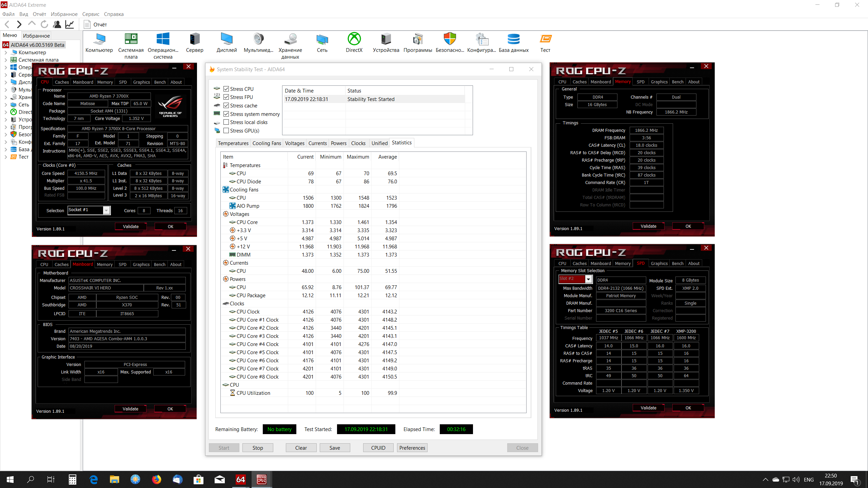Open the Socket #1 selection dropdown

[106, 210]
